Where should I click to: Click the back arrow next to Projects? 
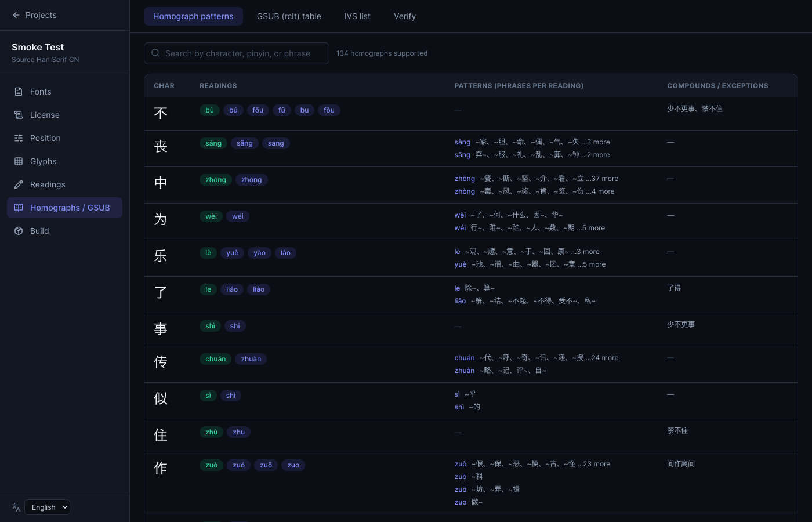tap(16, 15)
